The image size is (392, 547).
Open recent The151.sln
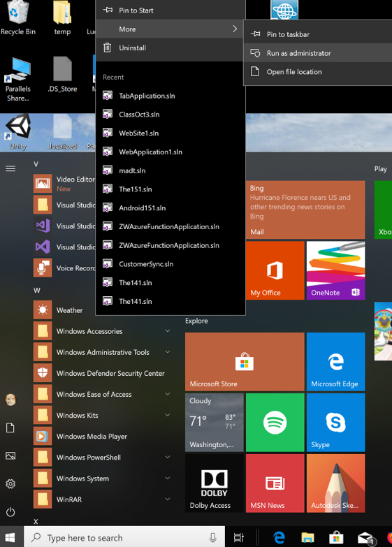[x=170, y=189]
